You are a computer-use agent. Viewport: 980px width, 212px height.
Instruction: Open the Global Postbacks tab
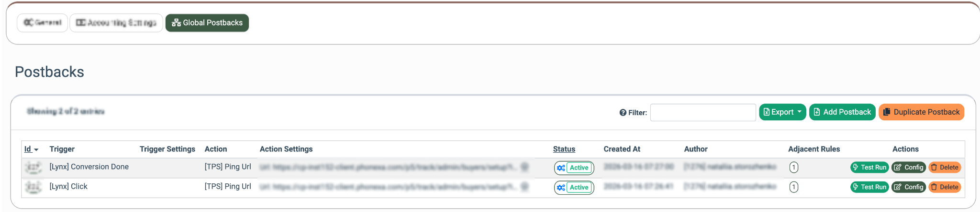[207, 23]
